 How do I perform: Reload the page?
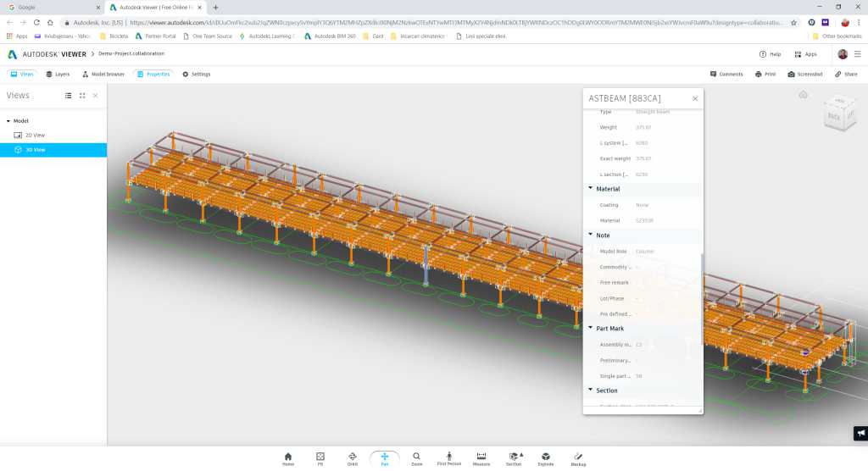pyautogui.click(x=36, y=23)
